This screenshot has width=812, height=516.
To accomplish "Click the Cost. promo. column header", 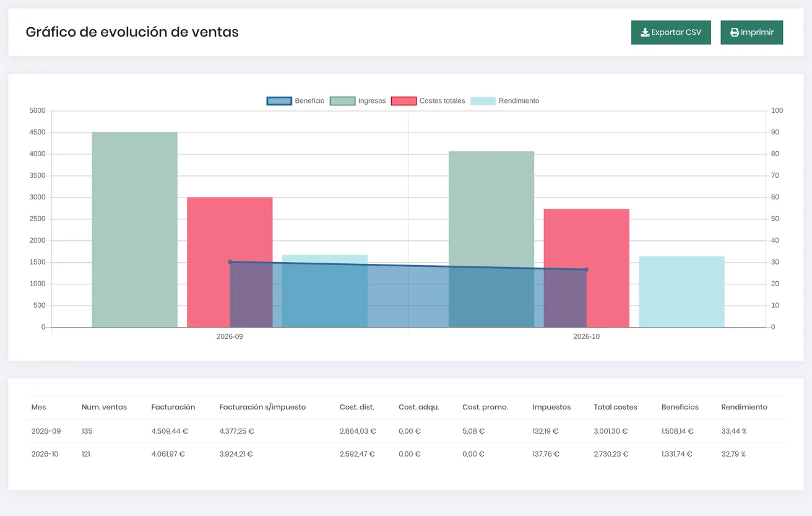I will click(485, 407).
